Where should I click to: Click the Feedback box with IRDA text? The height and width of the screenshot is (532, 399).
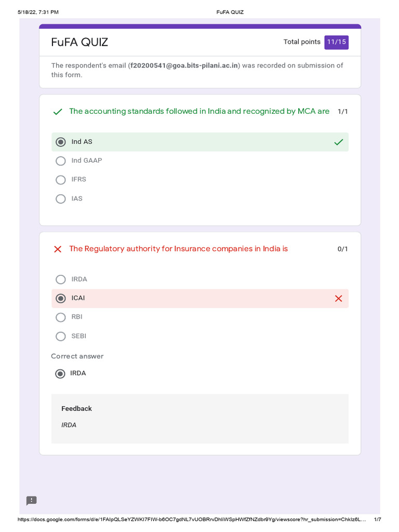199,418
